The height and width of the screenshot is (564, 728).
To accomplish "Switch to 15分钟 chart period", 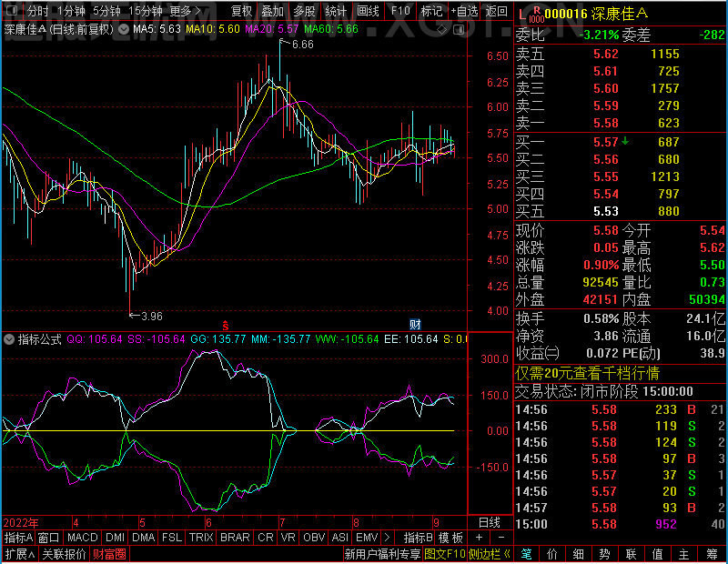I will 146,10.
